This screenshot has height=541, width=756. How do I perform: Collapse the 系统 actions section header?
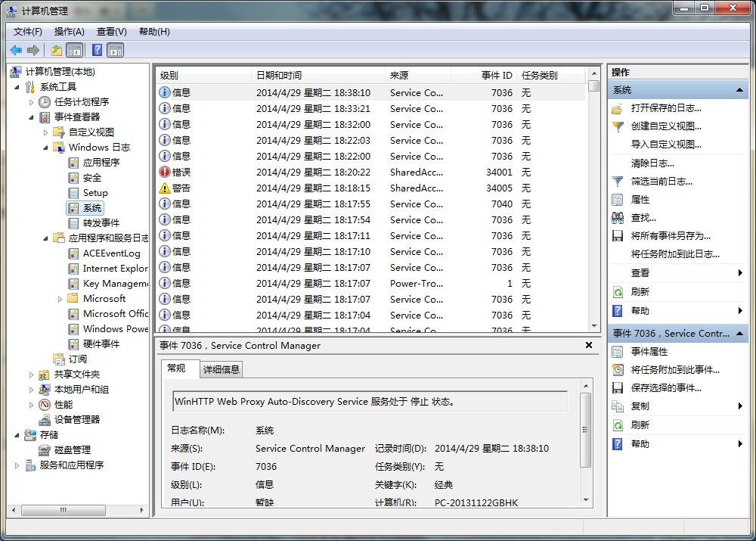(x=739, y=90)
